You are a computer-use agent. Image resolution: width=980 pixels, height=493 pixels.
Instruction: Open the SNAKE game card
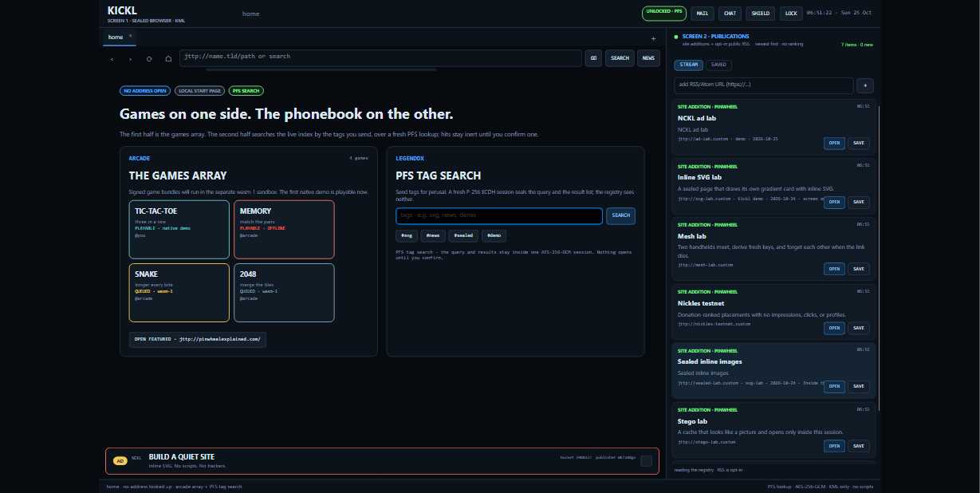[x=179, y=293]
